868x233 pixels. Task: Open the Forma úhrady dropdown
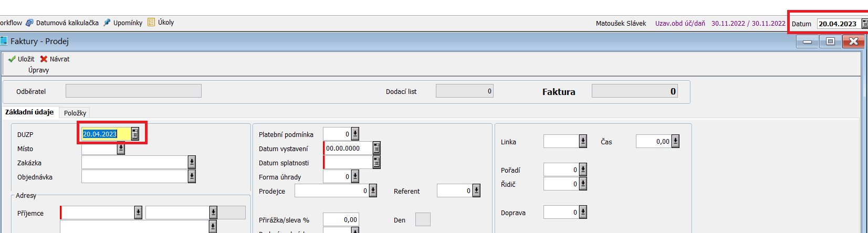click(x=355, y=177)
